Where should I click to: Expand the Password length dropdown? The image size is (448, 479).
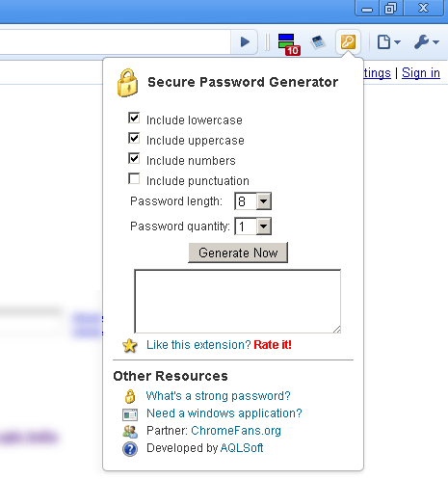253,201
